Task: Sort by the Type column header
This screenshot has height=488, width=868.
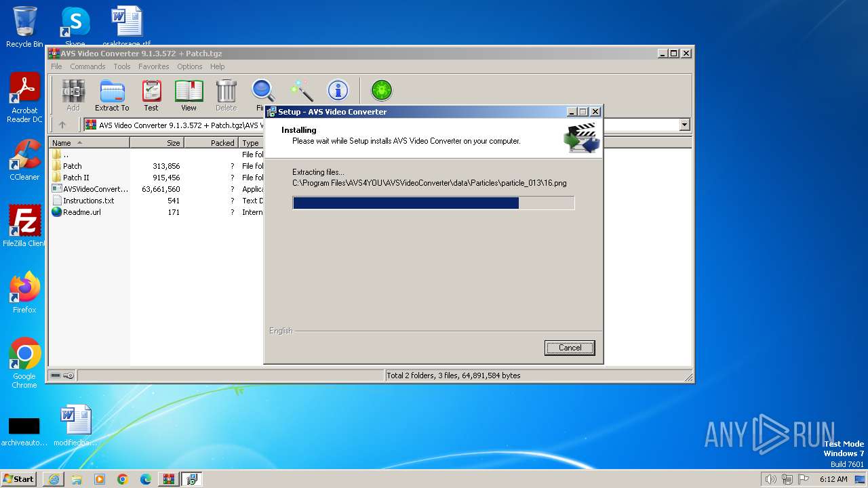Action: tap(252, 143)
